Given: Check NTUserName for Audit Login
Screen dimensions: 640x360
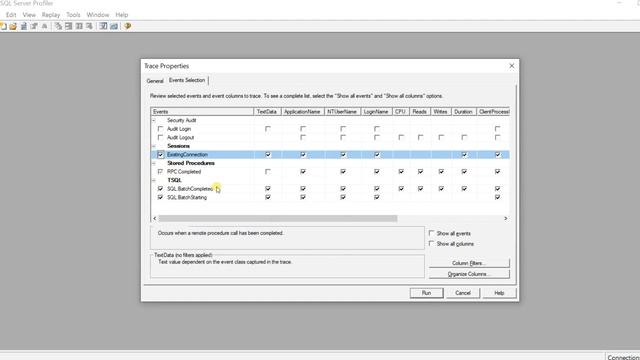Looking at the screenshot, I should [x=343, y=129].
